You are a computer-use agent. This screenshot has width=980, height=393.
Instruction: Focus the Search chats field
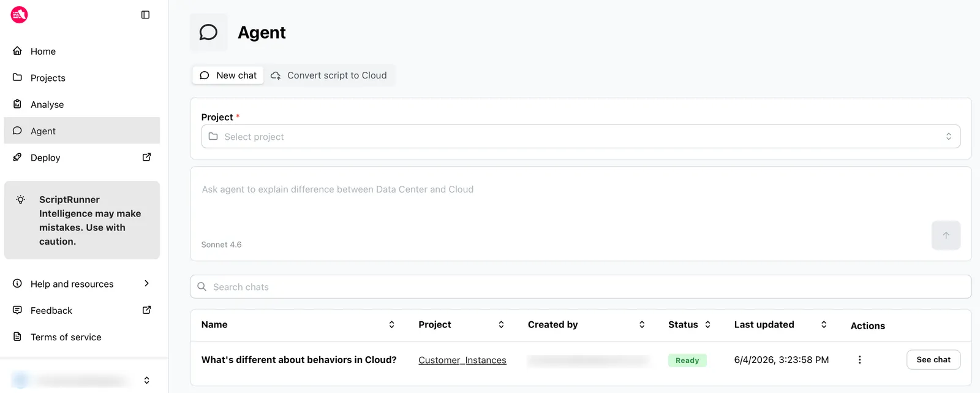(x=581, y=287)
